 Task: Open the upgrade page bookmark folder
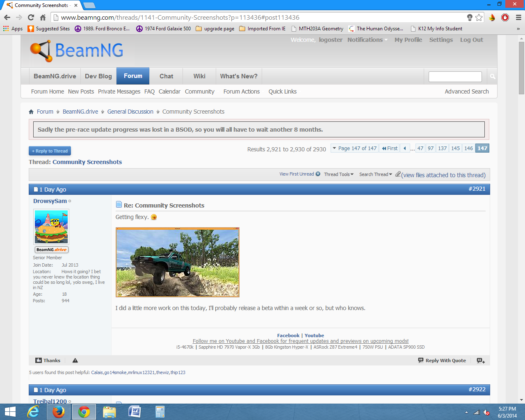pyautogui.click(x=215, y=29)
